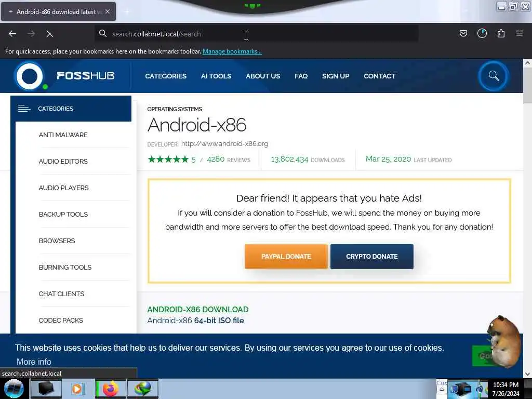This screenshot has width=532, height=399.
Task: Open the More info cookie link
Action: [x=34, y=362]
